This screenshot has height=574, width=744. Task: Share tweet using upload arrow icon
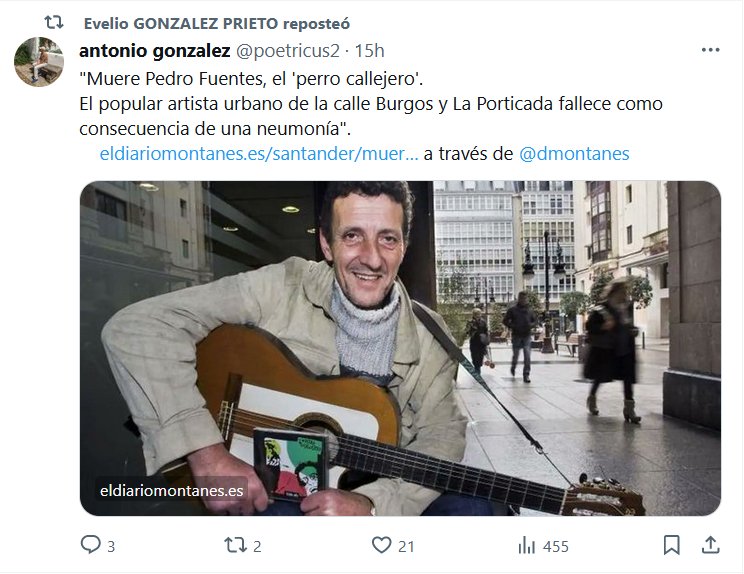pyautogui.click(x=710, y=545)
